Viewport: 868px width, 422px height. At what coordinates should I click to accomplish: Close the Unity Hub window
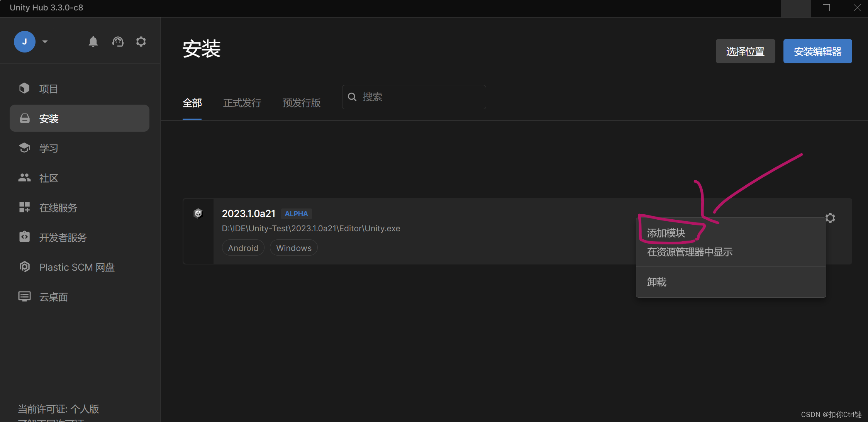[x=857, y=8]
